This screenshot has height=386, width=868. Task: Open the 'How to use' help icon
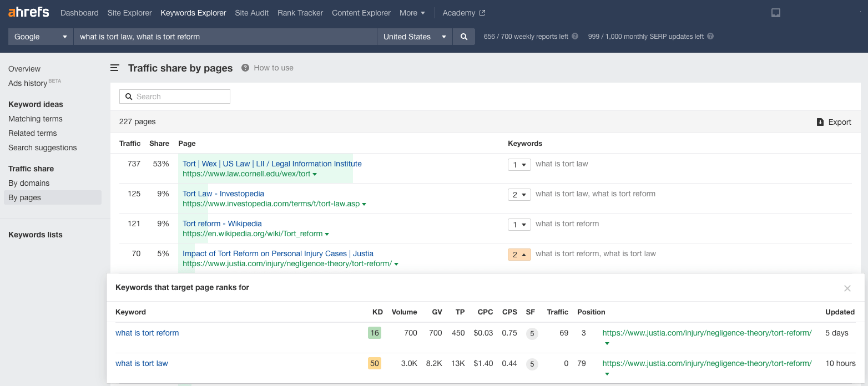[x=245, y=68]
